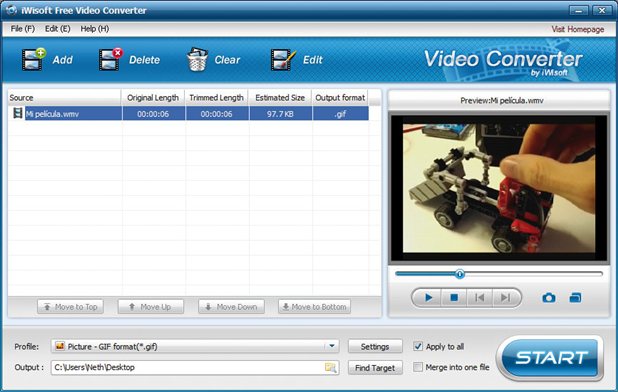Click the Move Down button
618x392 pixels.
pos(231,307)
